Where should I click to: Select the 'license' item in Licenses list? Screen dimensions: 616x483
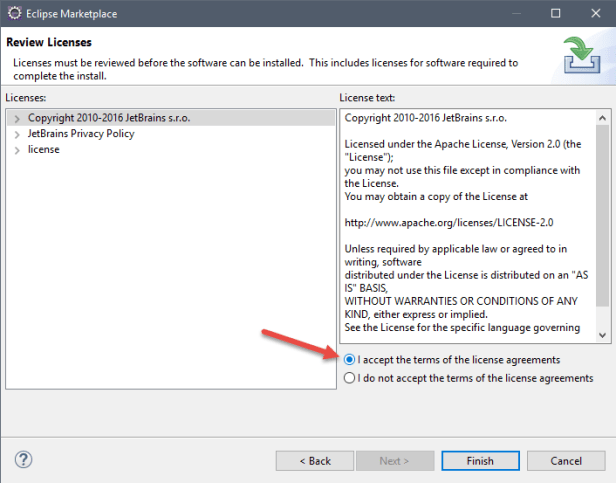pyautogui.click(x=44, y=150)
